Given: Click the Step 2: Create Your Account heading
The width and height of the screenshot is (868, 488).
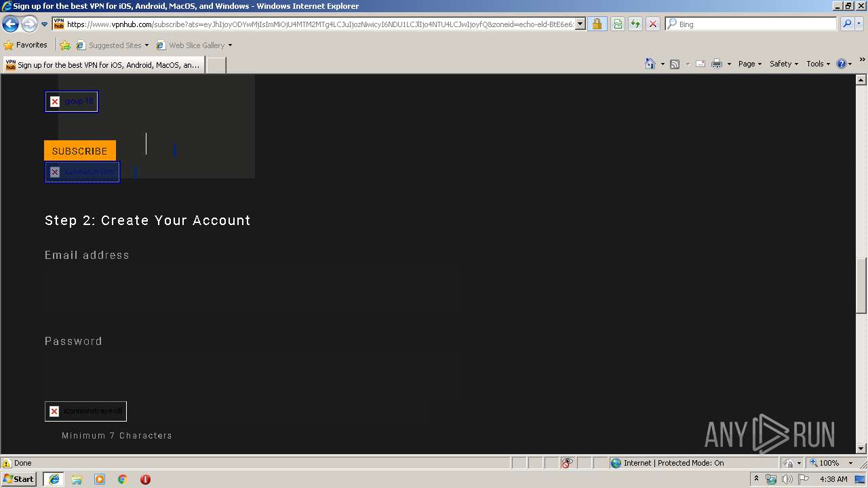Looking at the screenshot, I should 148,220.
